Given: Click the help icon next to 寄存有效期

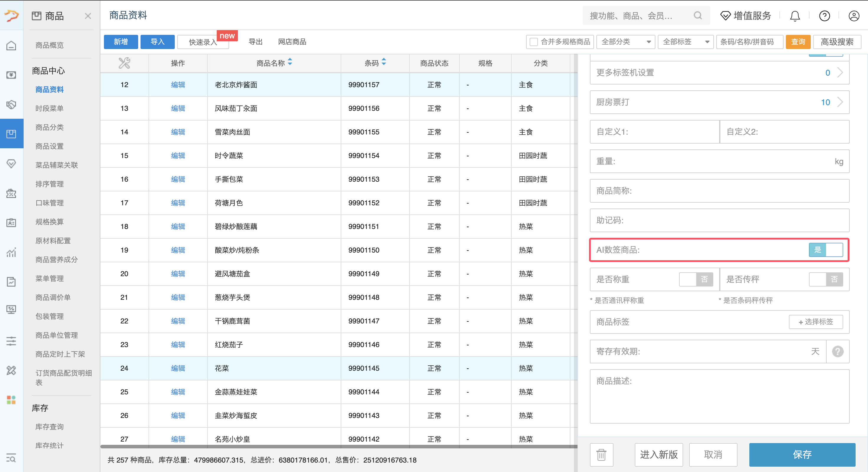Looking at the screenshot, I should click(838, 352).
